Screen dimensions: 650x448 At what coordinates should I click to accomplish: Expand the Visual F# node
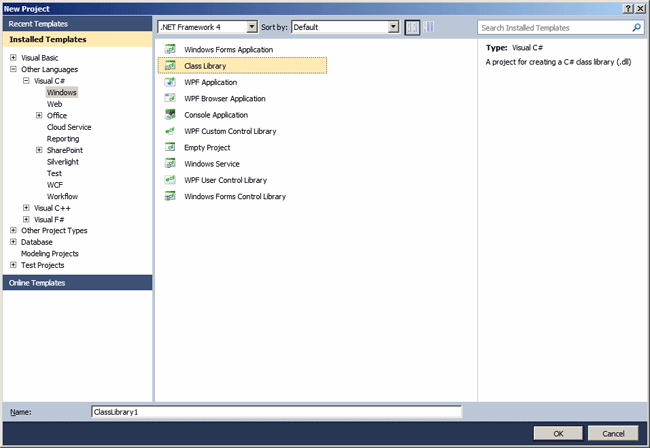[x=26, y=219]
